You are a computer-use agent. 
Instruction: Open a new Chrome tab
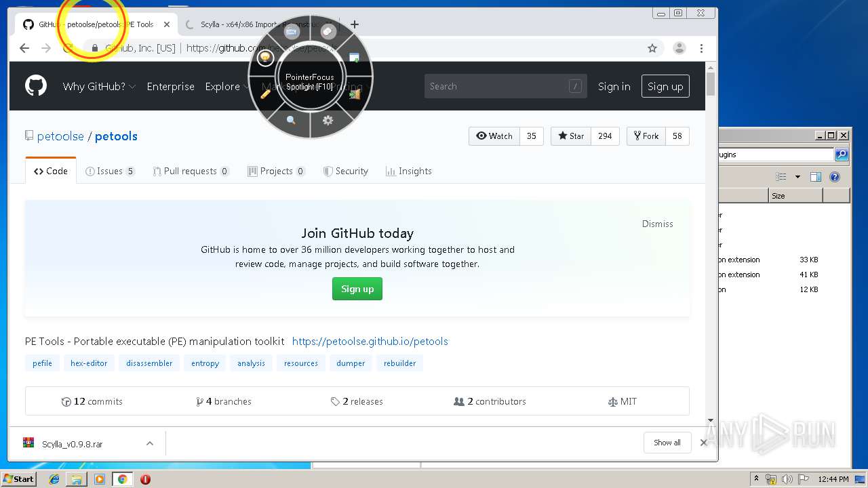pos(354,24)
